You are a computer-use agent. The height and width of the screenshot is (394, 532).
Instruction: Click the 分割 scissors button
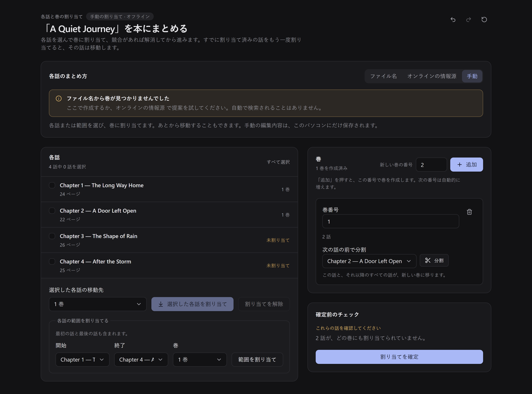[x=434, y=260]
